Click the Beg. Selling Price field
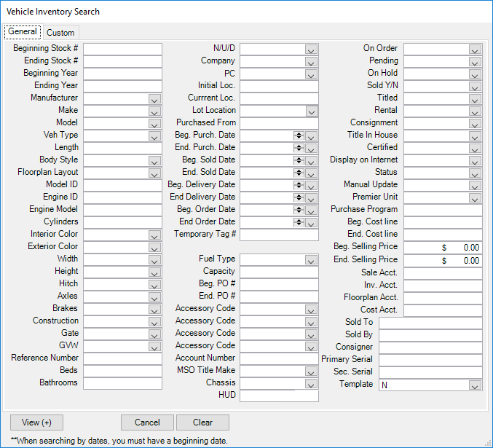Screen dimensions: 493x448 (x=443, y=248)
